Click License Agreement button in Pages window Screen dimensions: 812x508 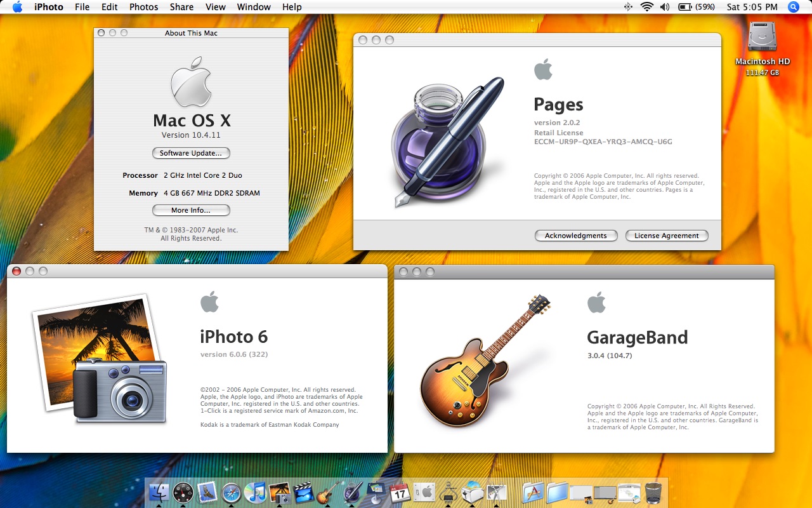[x=667, y=236]
